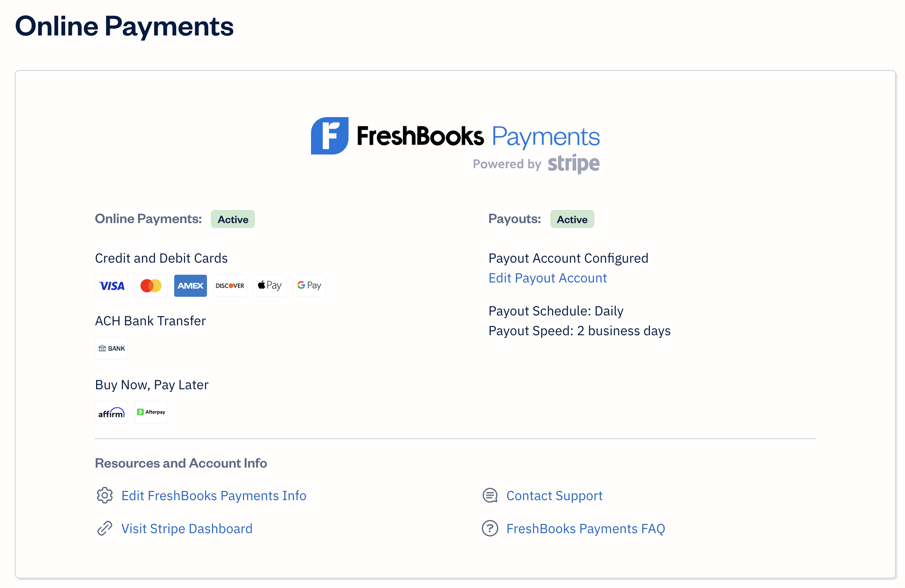Select the AMEX card icon
The image size is (905, 588).
tap(190, 285)
